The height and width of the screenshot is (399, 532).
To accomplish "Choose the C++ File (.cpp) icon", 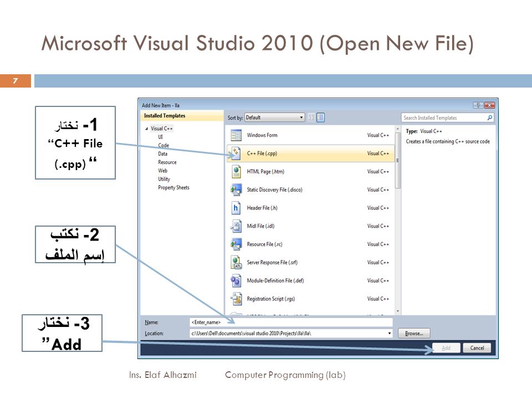I will 236,154.
